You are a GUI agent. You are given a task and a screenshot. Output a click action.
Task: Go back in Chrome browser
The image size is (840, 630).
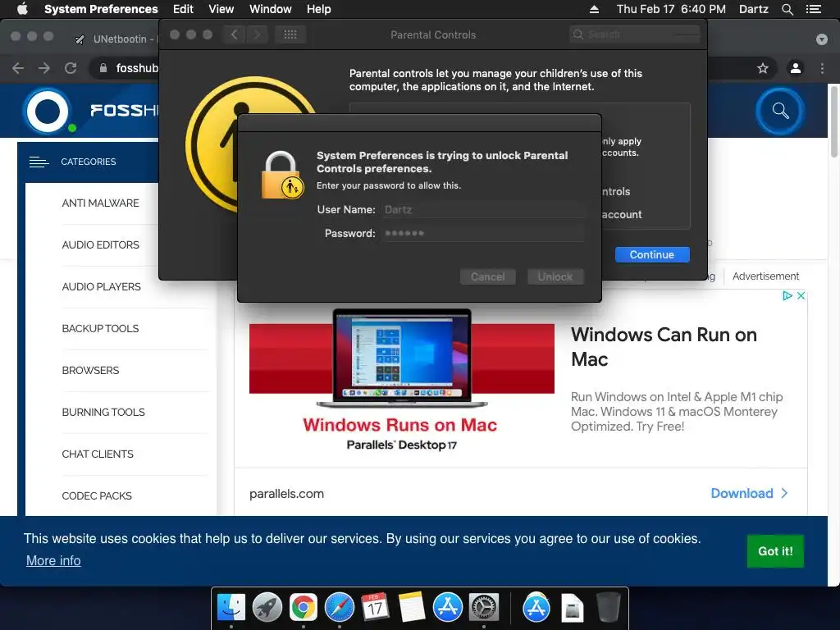click(18, 68)
